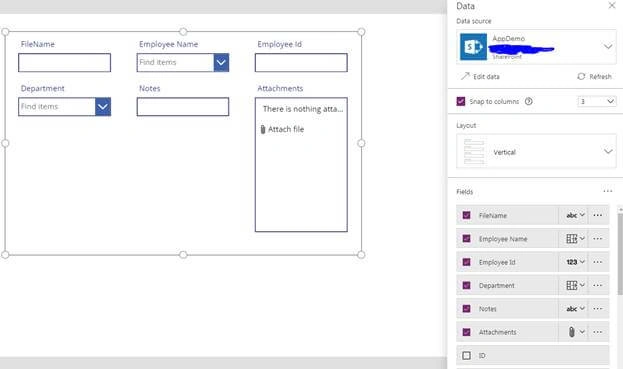The height and width of the screenshot is (369, 623).
Task: Open Department combo box arrow on form
Action: point(103,107)
